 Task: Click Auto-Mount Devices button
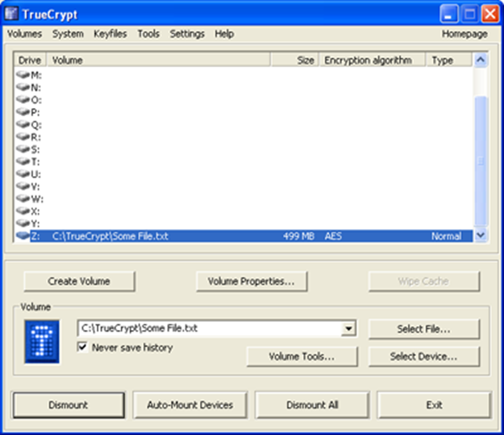pos(190,405)
